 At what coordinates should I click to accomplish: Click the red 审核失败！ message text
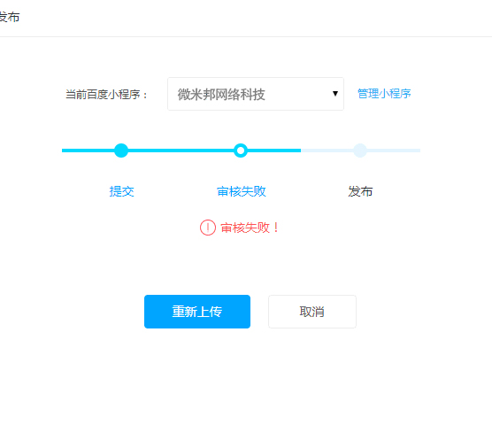coord(250,228)
